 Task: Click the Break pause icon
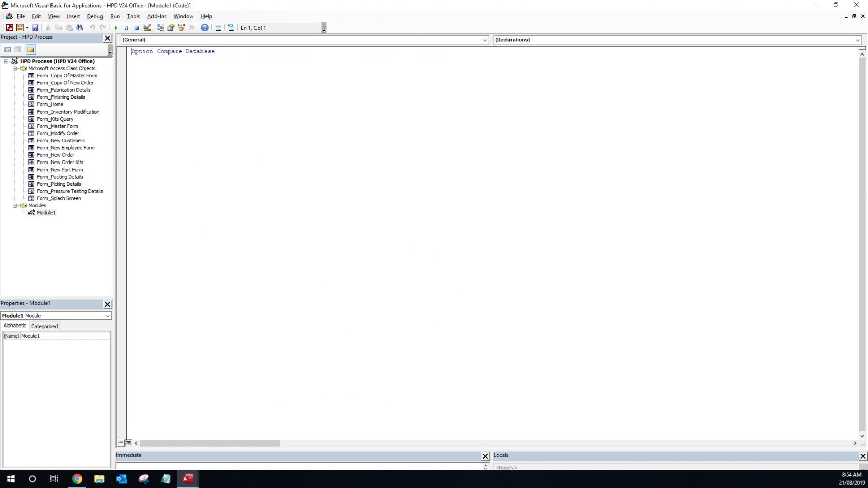[126, 28]
